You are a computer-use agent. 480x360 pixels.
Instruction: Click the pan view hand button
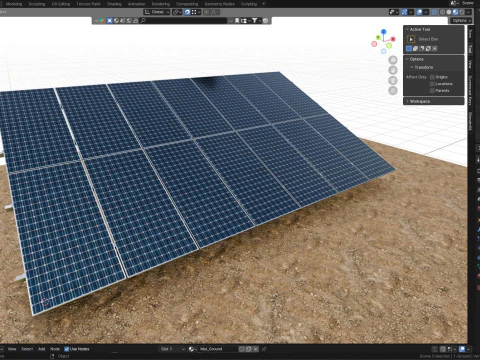[393, 70]
